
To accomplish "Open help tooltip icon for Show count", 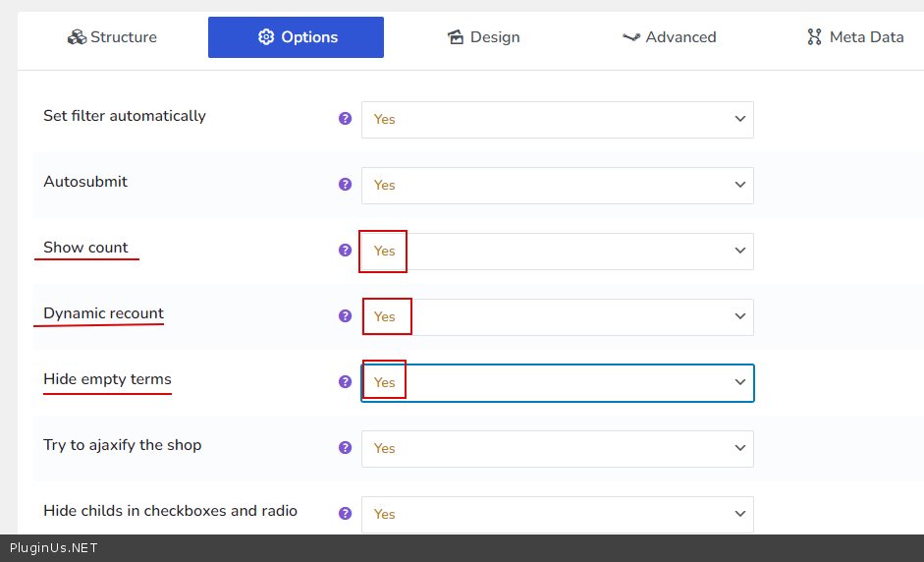I will [x=345, y=250].
